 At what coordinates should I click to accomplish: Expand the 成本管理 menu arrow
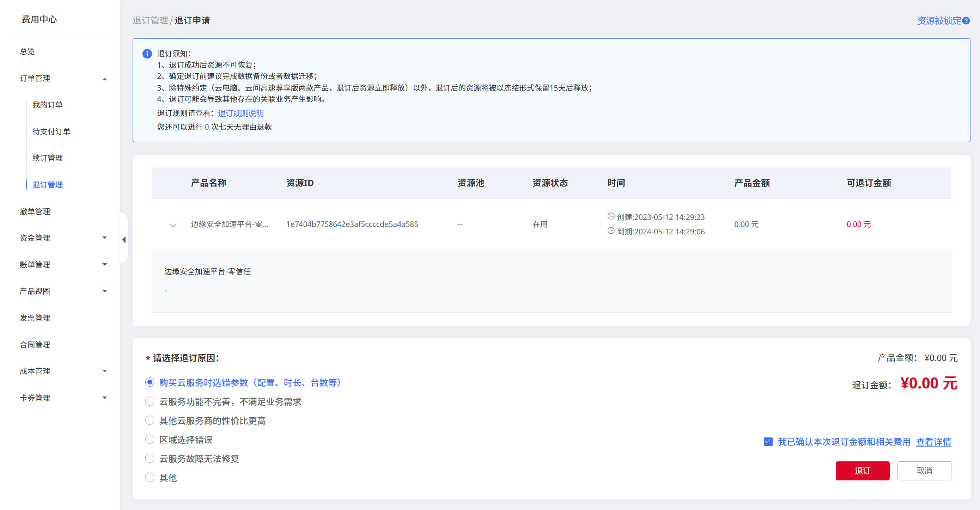point(105,371)
